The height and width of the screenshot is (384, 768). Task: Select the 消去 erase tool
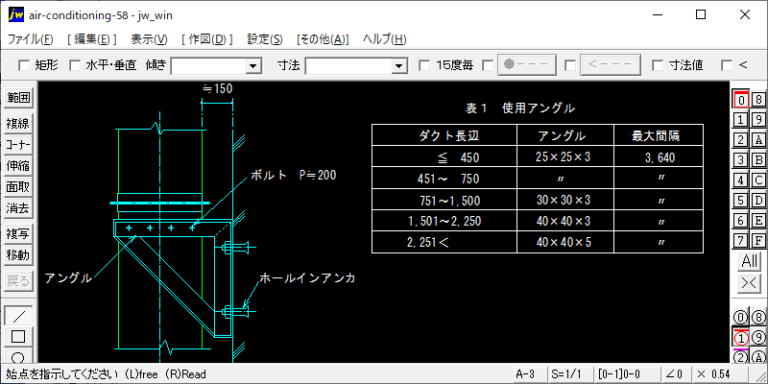pyautogui.click(x=19, y=209)
